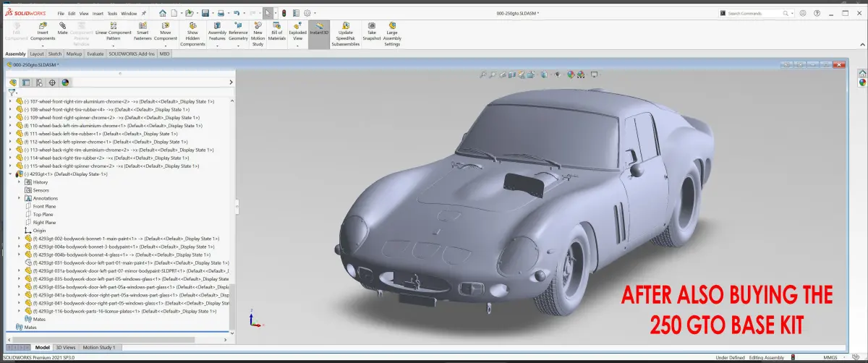Screen dimensions: 868x363
Task: Switch to the Evaluate tab
Action: 95,54
